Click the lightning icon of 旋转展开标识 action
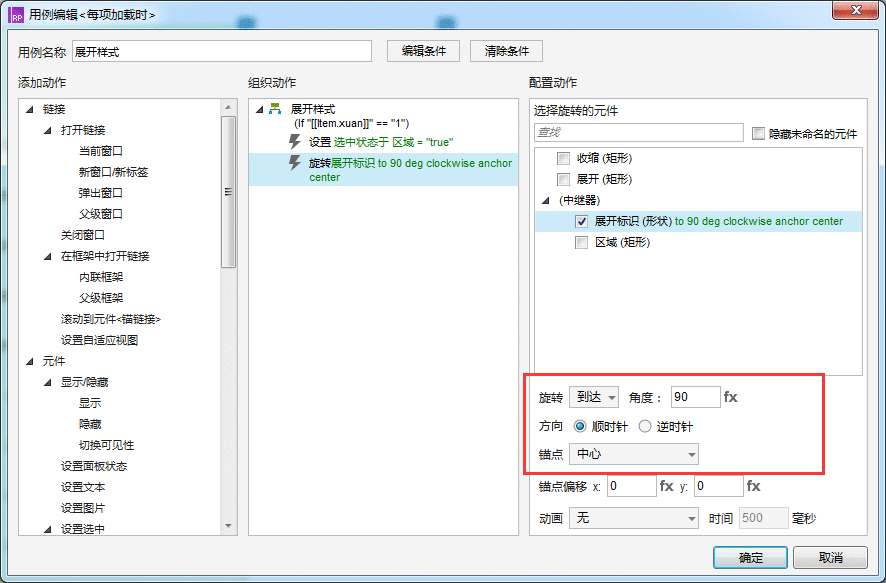The width and height of the screenshot is (886, 583). (x=294, y=163)
